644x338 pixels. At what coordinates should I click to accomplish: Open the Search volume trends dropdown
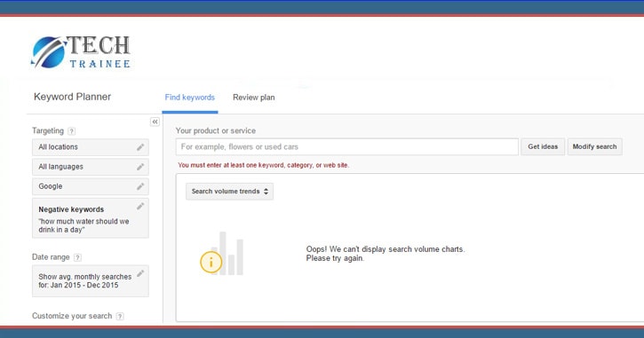coord(229,192)
